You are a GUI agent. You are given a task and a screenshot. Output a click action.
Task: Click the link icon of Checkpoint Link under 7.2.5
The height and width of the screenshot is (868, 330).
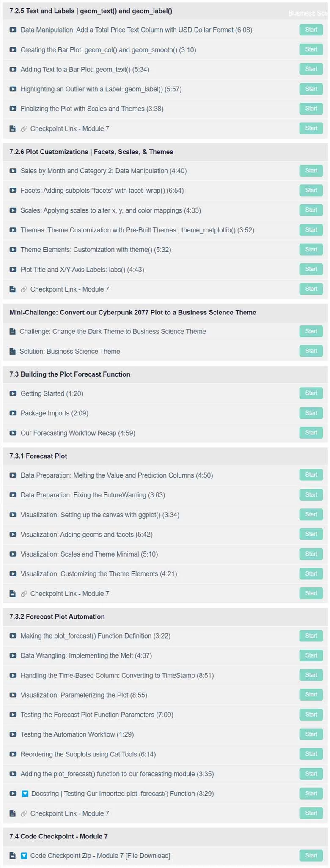click(24, 128)
